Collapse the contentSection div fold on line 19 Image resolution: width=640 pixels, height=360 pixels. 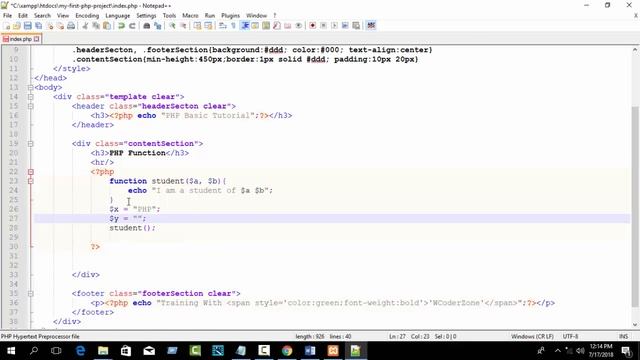tap(31, 144)
